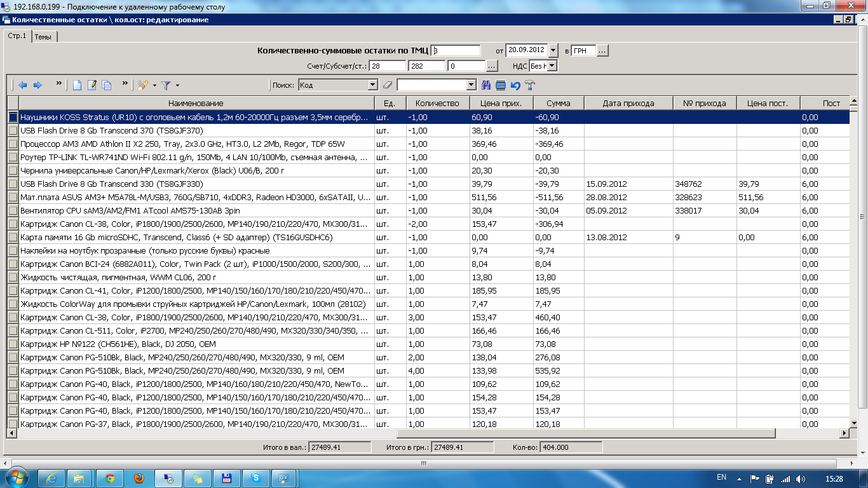Expand the wand tool dropdown arrow
Image resolution: width=868 pixels, height=488 pixels.
point(154,85)
